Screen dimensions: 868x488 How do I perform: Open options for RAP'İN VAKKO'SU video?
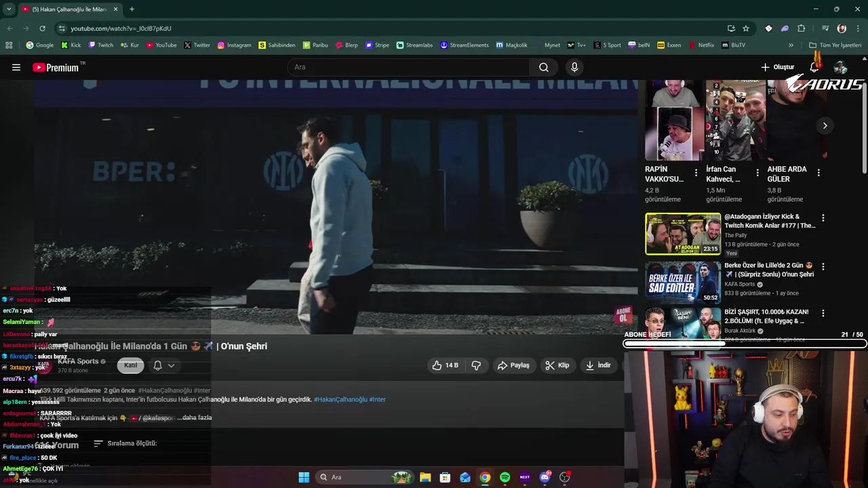coord(696,173)
